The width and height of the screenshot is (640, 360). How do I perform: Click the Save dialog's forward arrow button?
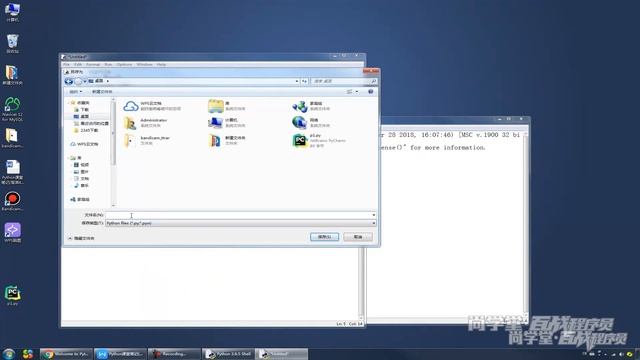pos(78,81)
